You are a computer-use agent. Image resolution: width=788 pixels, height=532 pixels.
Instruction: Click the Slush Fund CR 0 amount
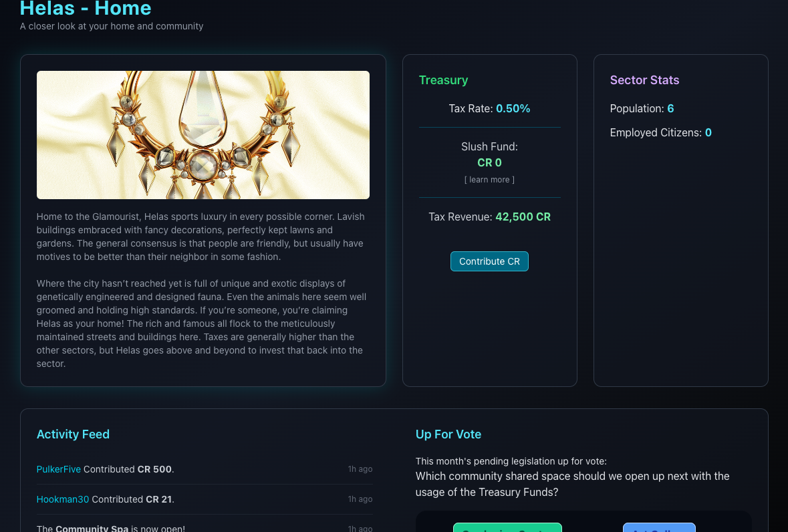pos(489,162)
